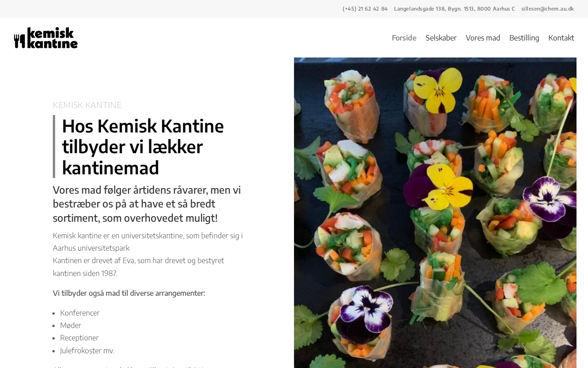Click the phone number (+45) 21 62 42 84

pyautogui.click(x=365, y=9)
